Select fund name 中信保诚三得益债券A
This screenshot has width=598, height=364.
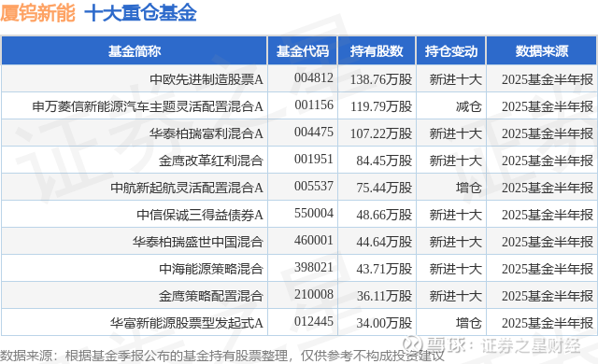click(200, 215)
